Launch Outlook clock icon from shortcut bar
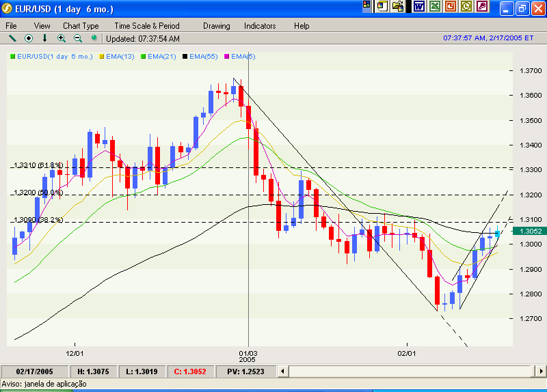The image size is (547, 392). (x=466, y=6)
